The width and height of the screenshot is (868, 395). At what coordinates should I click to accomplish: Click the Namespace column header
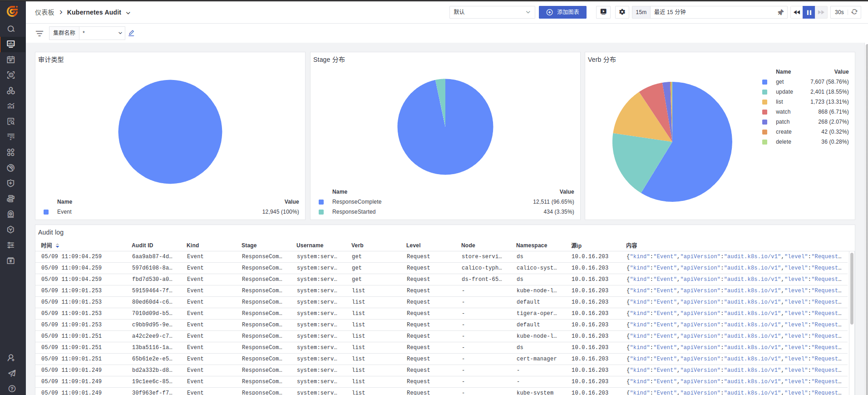pyautogui.click(x=532, y=245)
